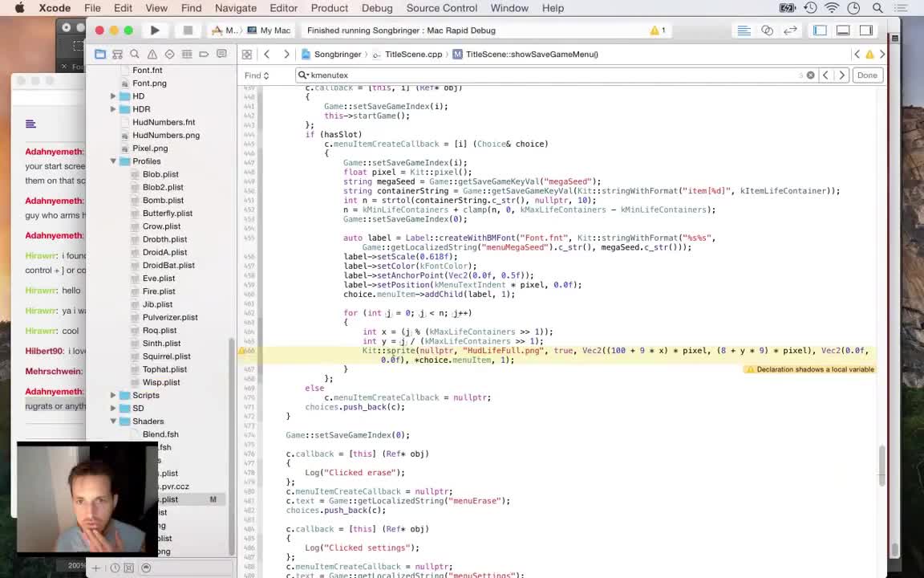Stop the running build
Image resolution: width=924 pixels, height=578 pixels.
click(188, 30)
